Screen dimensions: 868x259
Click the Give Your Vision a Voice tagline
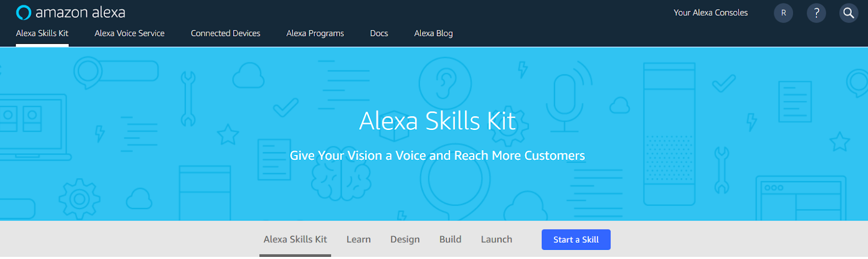(x=437, y=156)
